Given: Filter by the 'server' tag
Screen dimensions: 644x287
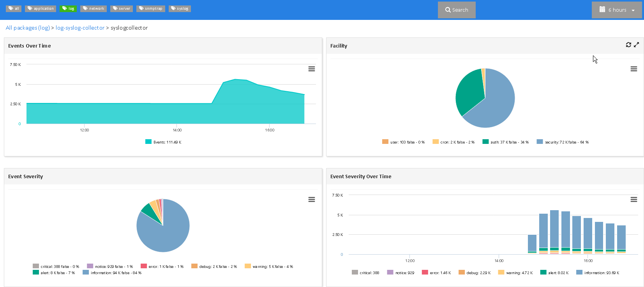Looking at the screenshot, I should point(122,9).
